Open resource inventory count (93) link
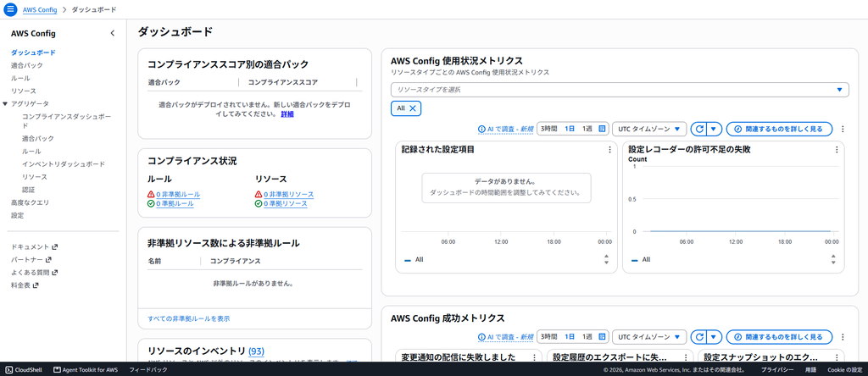 256,351
